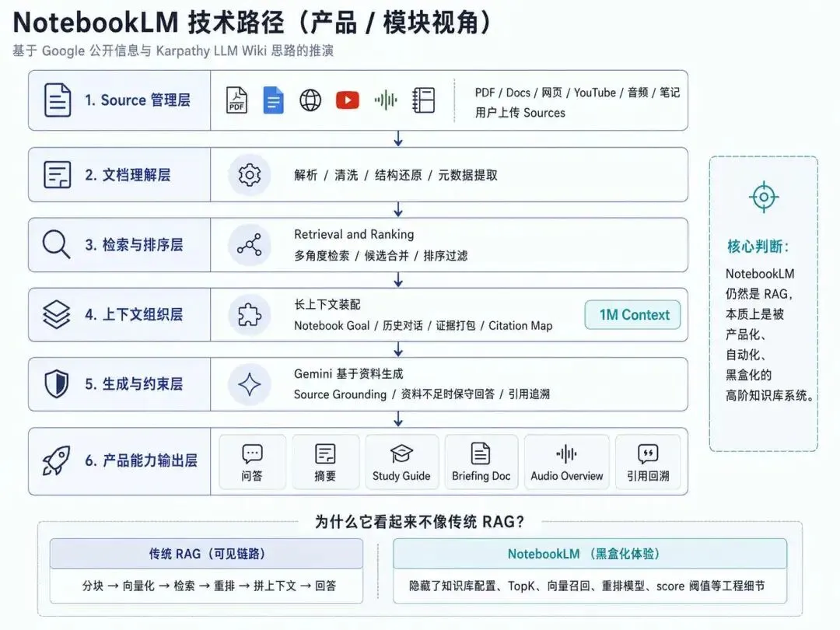Click the share-nodes icon in retrieval row
The width and height of the screenshot is (840, 630).
point(250,245)
